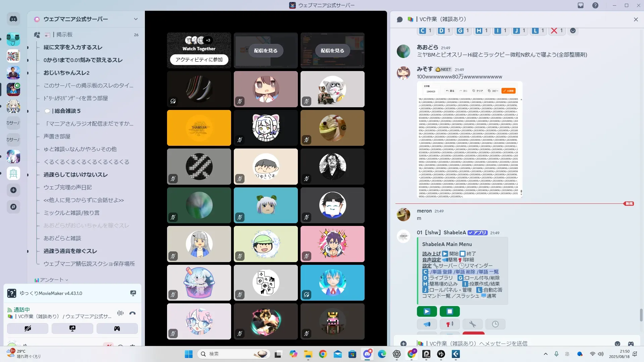Image resolution: width=644 pixels, height=362 pixels.
Task: Click the message input field for VC作業
Action: pos(503,343)
